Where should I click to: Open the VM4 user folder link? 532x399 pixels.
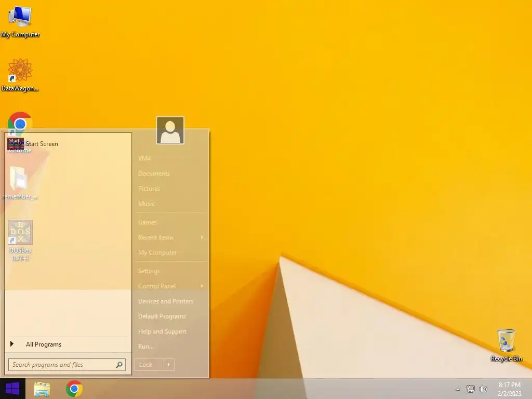tap(144, 158)
